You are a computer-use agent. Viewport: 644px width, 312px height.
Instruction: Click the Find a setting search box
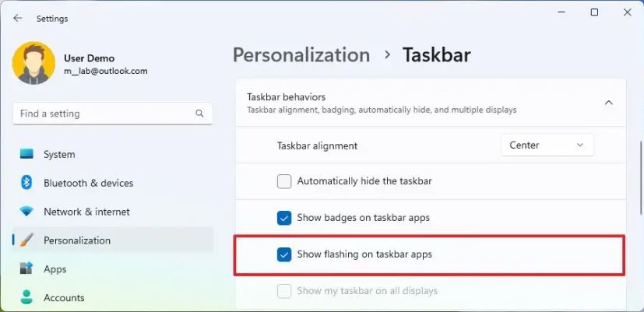[113, 114]
